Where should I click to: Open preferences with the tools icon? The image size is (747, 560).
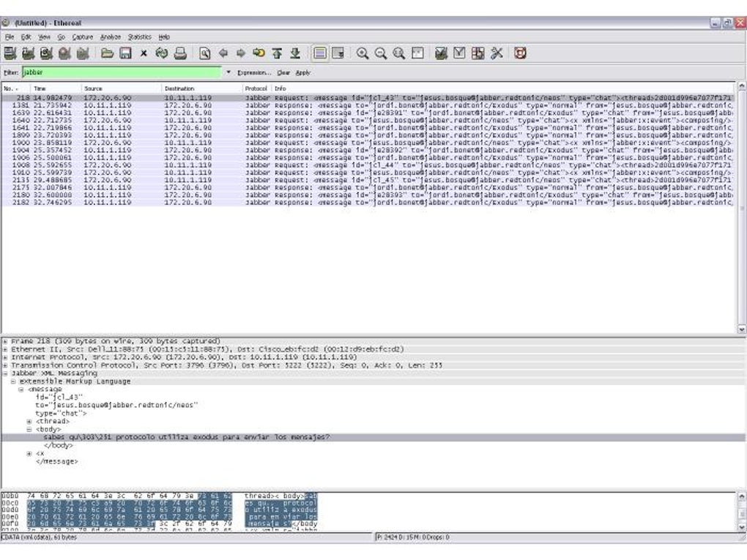[x=497, y=53]
